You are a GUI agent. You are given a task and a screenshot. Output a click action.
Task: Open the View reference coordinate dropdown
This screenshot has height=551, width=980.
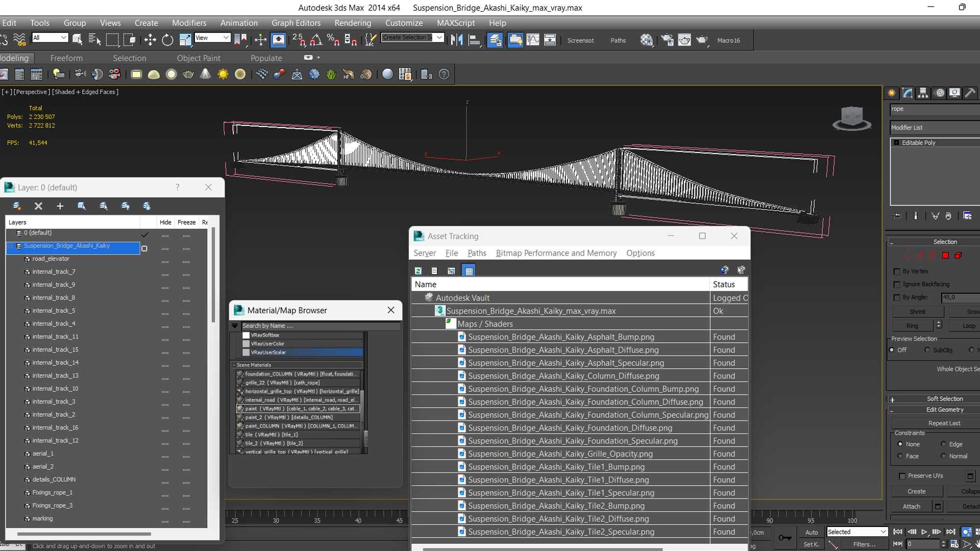(x=212, y=38)
